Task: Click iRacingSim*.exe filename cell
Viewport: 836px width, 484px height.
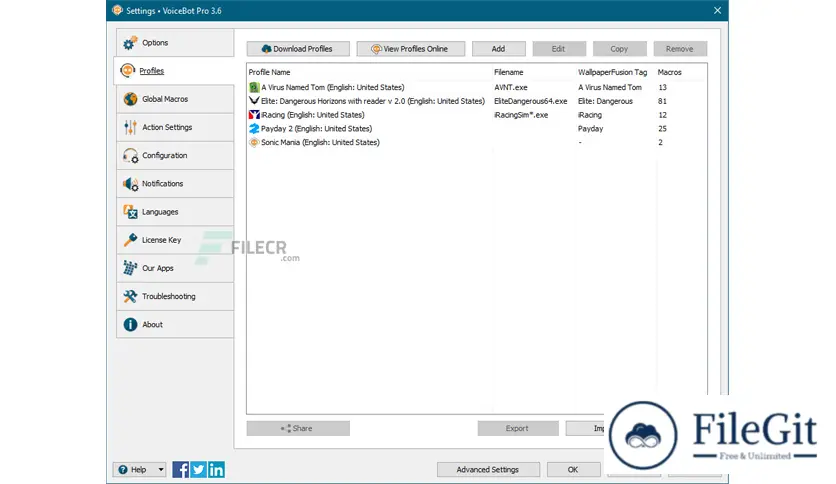Action: point(521,115)
